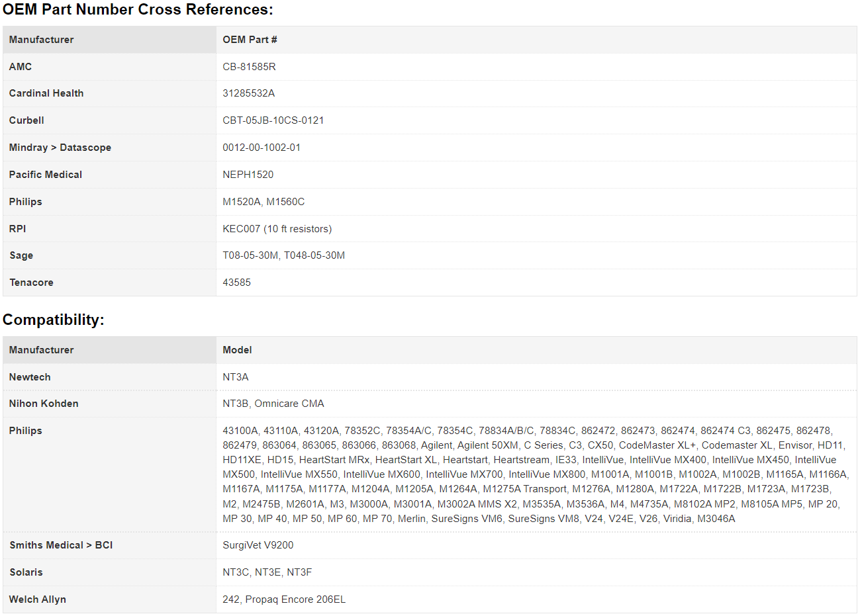Screen dimensions: 860x616
Task: Select the 'Smiths Medical > BCI' cell
Action: 109,545
